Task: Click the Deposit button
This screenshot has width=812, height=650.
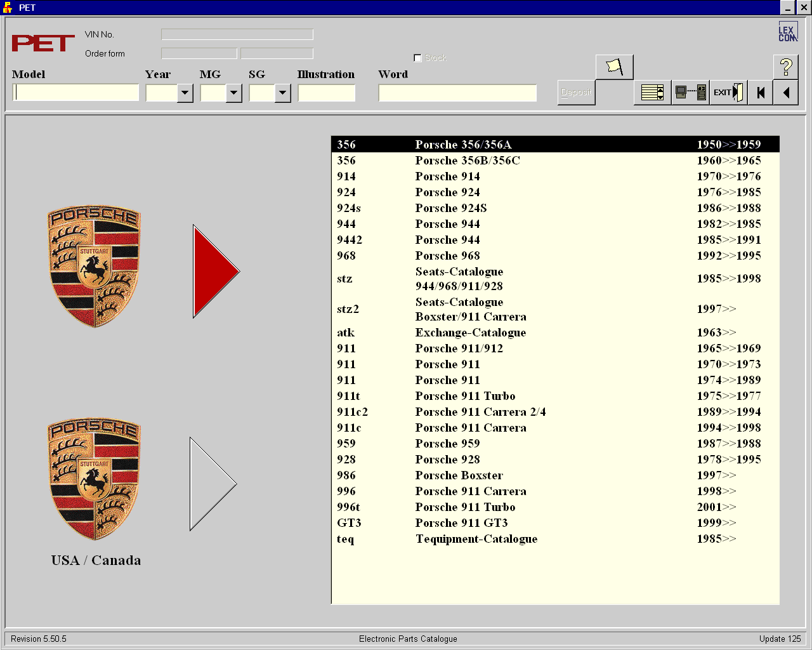Action: click(576, 93)
